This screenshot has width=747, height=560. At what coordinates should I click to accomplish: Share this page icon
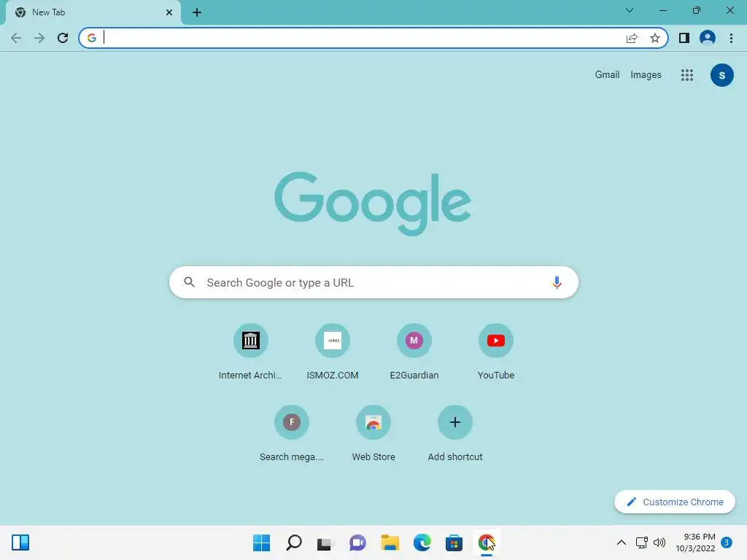[x=632, y=38]
